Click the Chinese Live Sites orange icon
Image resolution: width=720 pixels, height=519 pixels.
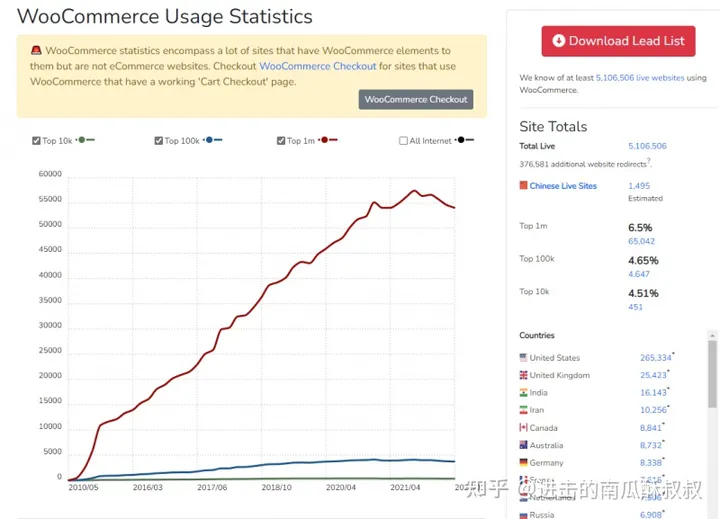(x=523, y=185)
